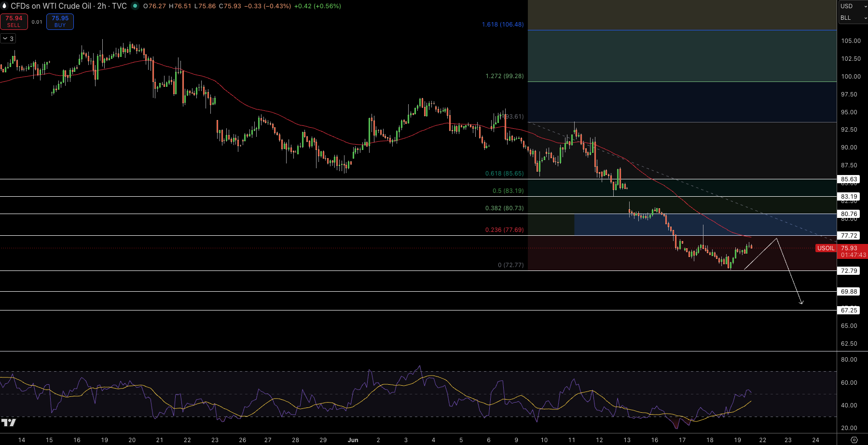Image resolution: width=868 pixels, height=445 pixels.
Task: Click the Fibonacci 0.236 (77.69) label
Action: point(505,230)
